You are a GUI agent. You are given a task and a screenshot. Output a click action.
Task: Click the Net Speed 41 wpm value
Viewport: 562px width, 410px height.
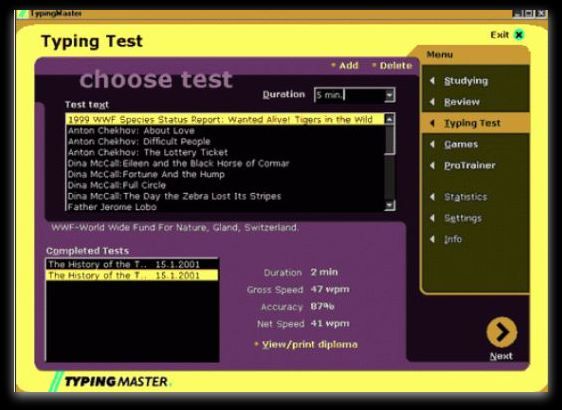330,323
